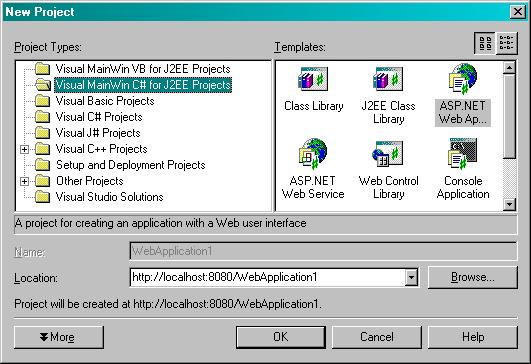Click the Visual MainWin VB folder icon
Screen dimensions: 531x364
click(x=43, y=69)
